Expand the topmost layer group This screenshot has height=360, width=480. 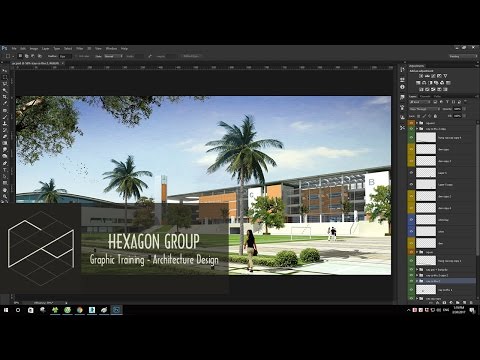click(x=417, y=123)
